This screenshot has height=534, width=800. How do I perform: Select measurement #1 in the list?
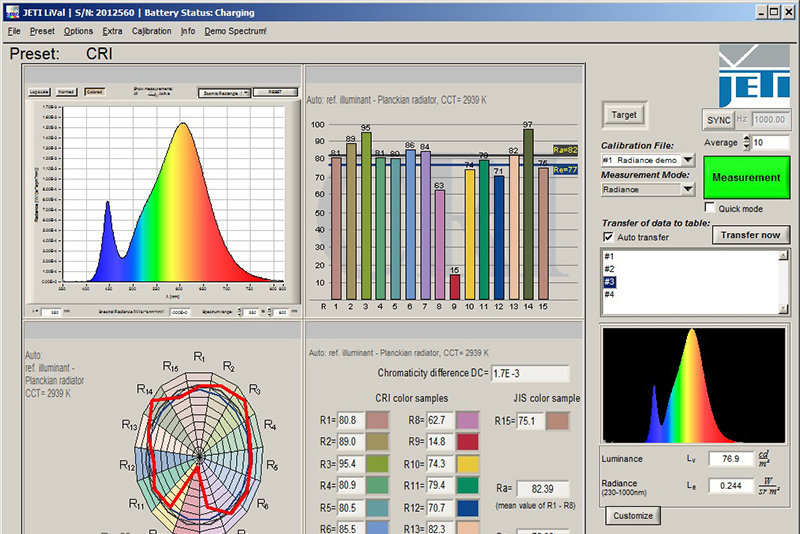609,256
